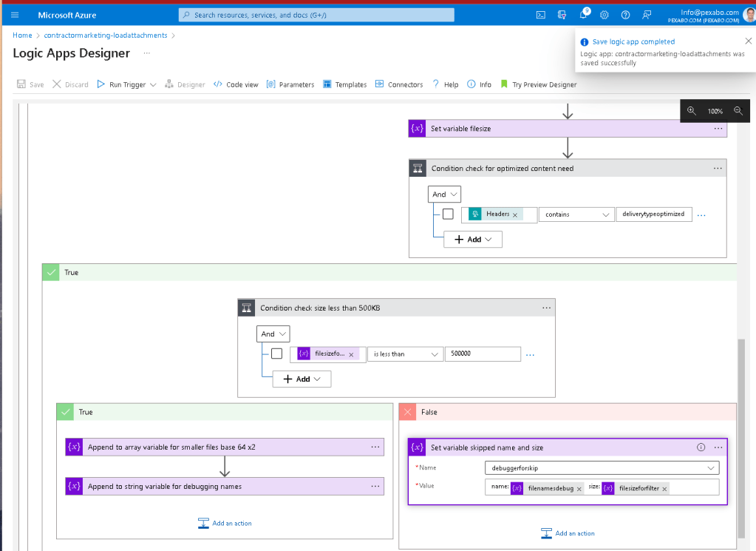
Task: Click the Save logic app completed notification title
Action: (633, 41)
